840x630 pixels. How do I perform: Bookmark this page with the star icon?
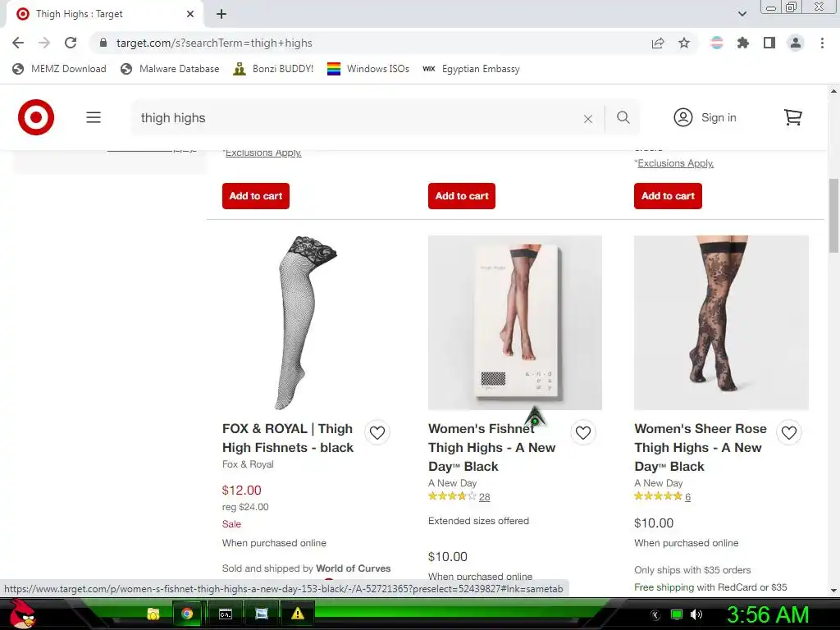coord(684,43)
